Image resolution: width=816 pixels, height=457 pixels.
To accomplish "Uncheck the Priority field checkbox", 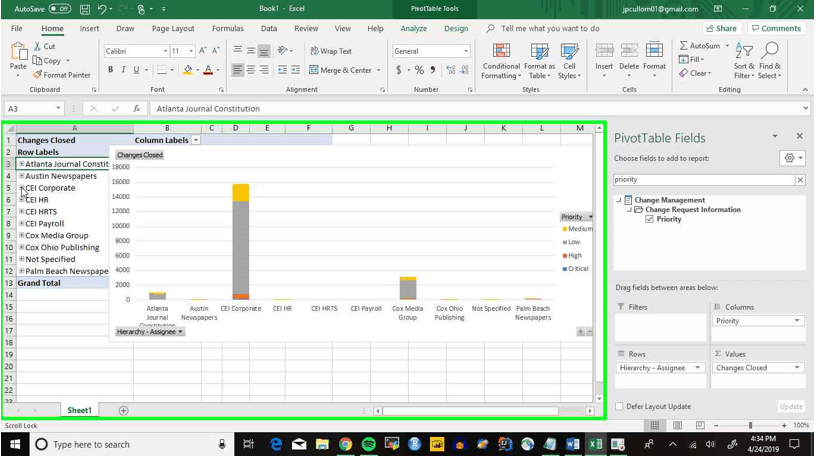I will 649,219.
